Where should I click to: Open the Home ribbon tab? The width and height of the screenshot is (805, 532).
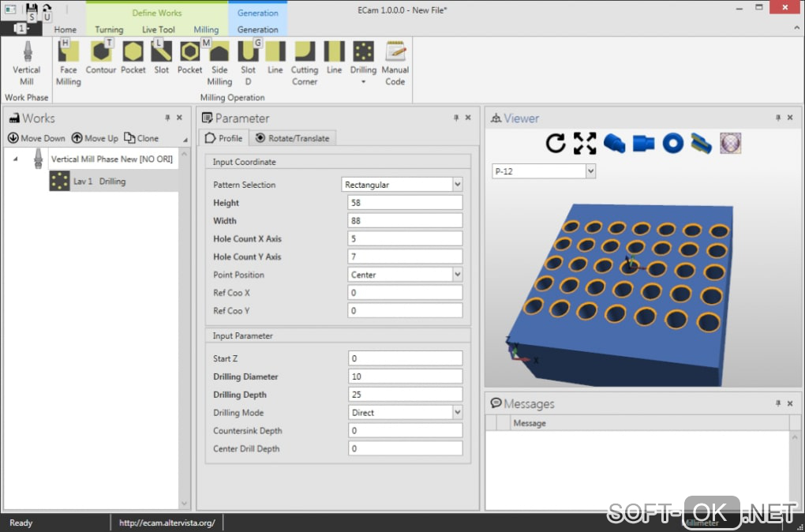66,29
